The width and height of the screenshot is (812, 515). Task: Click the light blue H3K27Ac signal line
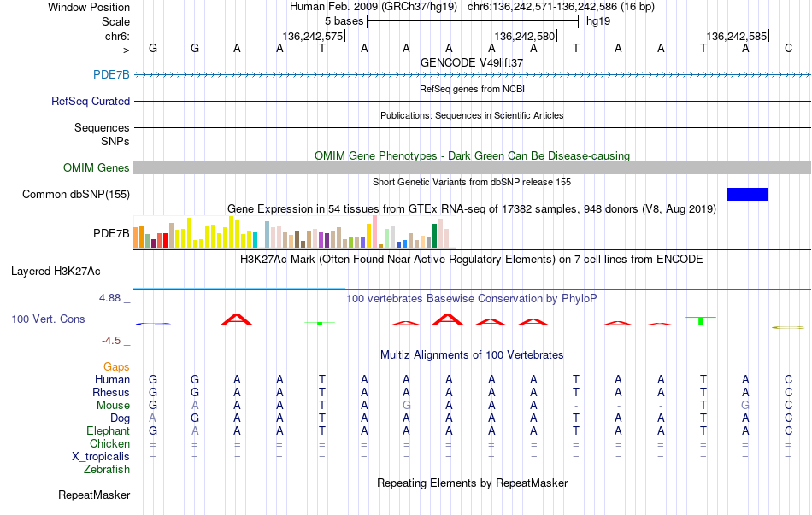(x=239, y=289)
